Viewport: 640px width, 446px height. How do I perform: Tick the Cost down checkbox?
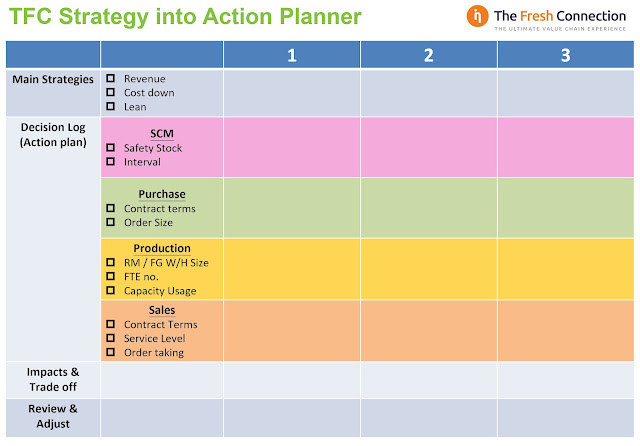pyautogui.click(x=110, y=92)
